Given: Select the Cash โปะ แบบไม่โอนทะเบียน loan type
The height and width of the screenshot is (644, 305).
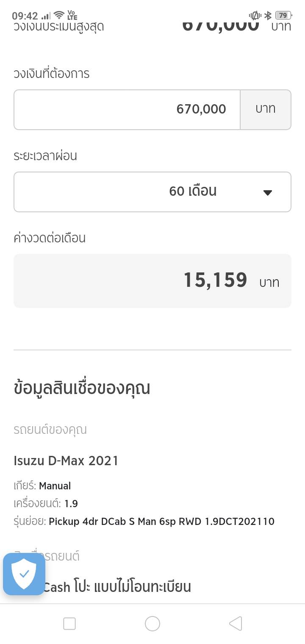Looking at the screenshot, I should point(117,587).
